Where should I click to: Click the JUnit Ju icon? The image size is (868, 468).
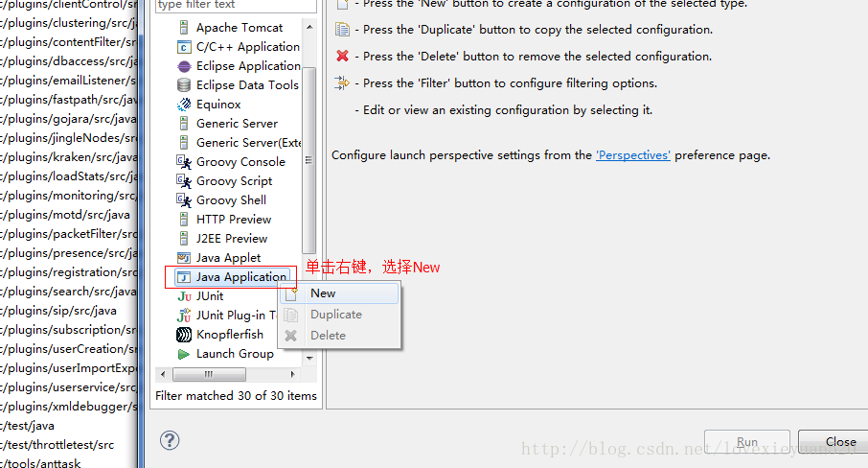(x=184, y=296)
